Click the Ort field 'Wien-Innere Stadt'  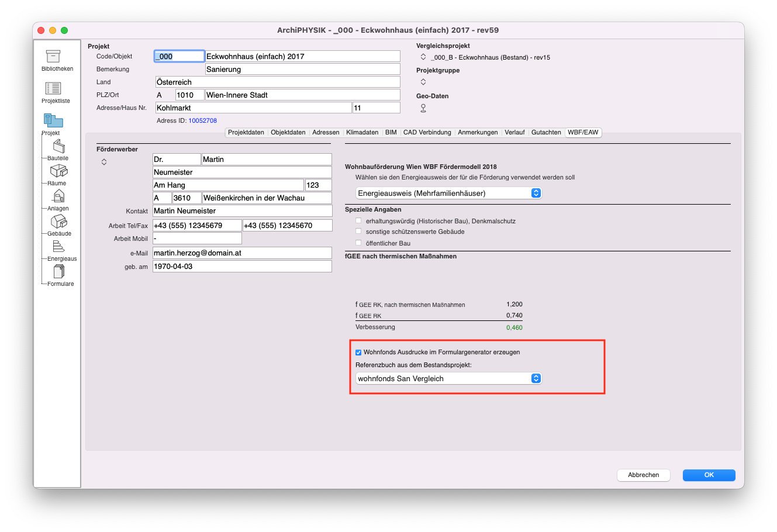pos(303,95)
